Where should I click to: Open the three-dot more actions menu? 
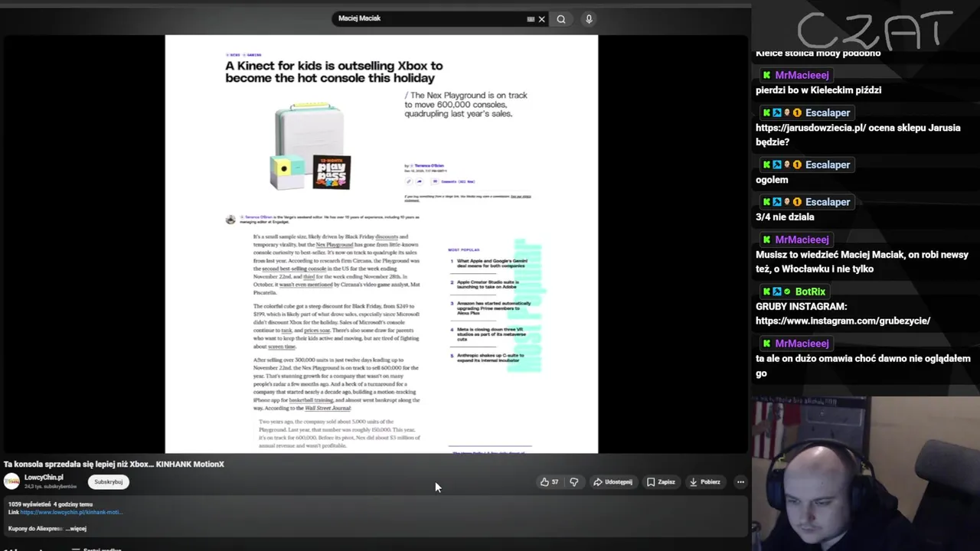tap(740, 482)
